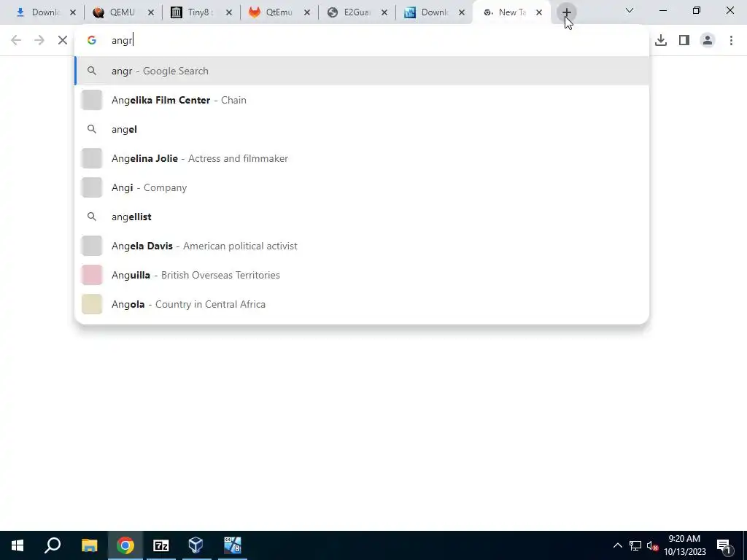Open the Chrome side panel
Viewport: 747px width, 560px height.
[684, 40]
